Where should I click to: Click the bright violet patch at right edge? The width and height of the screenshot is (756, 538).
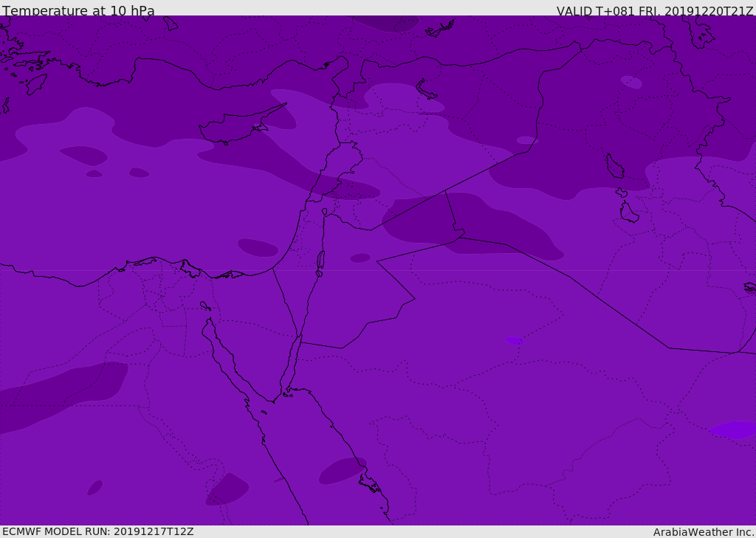click(x=735, y=430)
